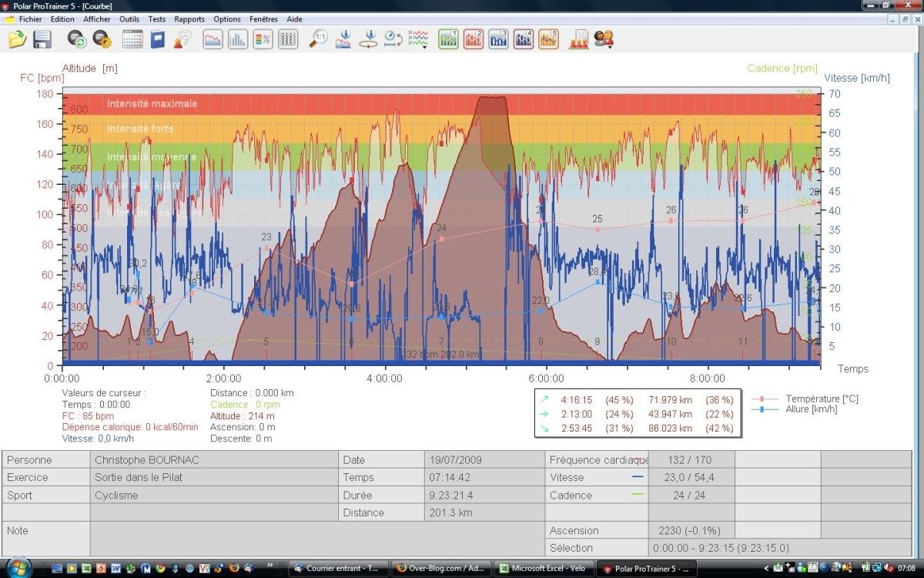Click the distance value 201.3 km

click(451, 512)
